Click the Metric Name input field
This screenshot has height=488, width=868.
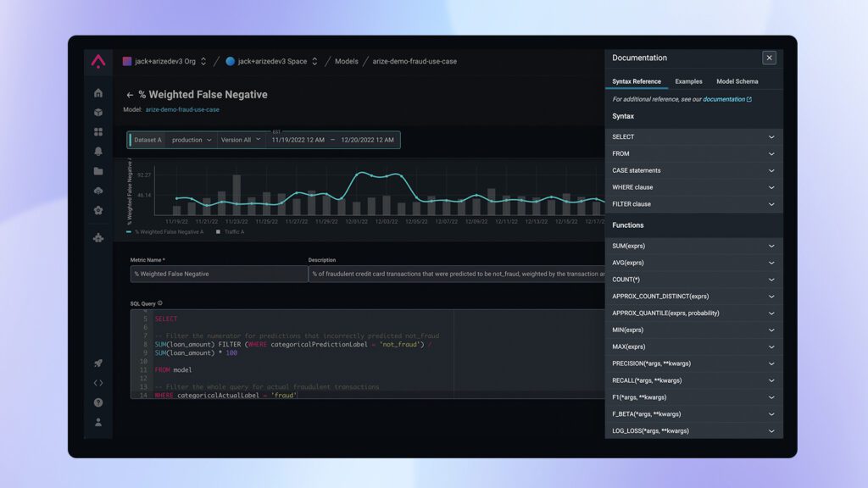(x=219, y=274)
